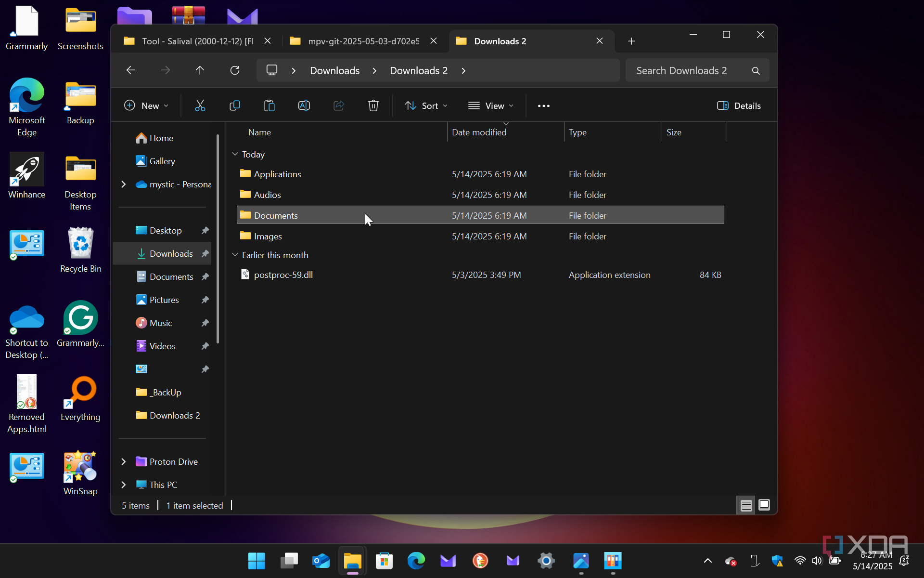Click the Downloads breadcrumb in address bar

click(x=334, y=70)
